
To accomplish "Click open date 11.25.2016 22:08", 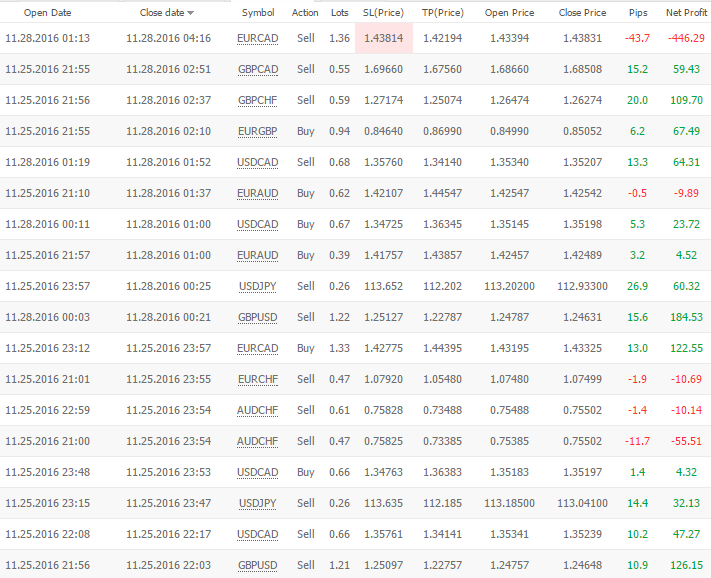I will pos(48,534).
